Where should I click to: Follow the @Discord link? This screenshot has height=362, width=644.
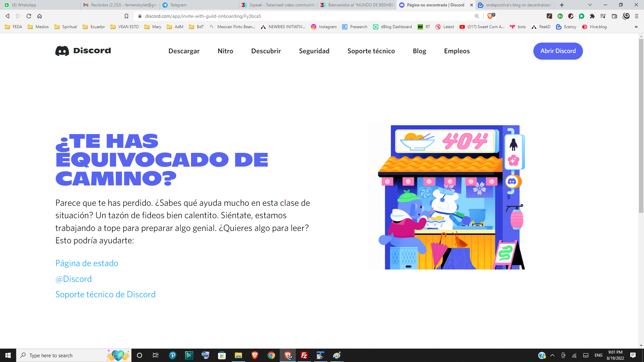[x=73, y=279]
